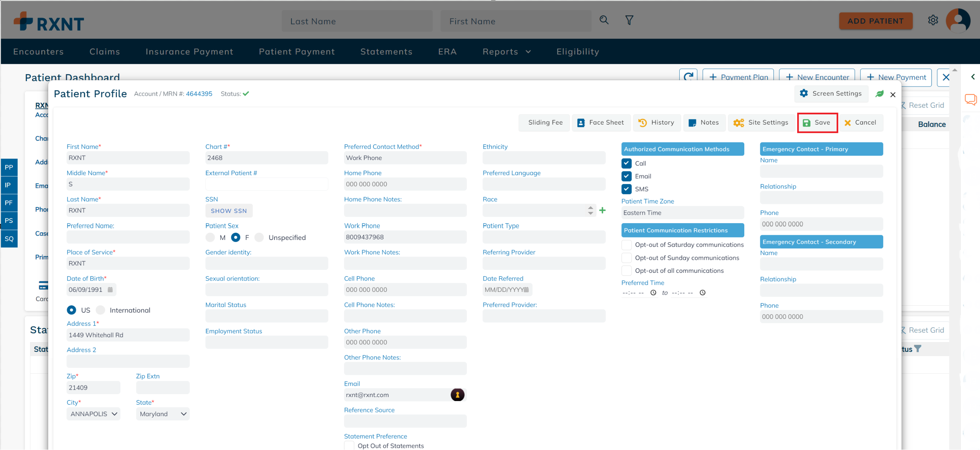Viewport: 980px width, 450px height.
Task: Open Marital Status field
Action: point(266,316)
